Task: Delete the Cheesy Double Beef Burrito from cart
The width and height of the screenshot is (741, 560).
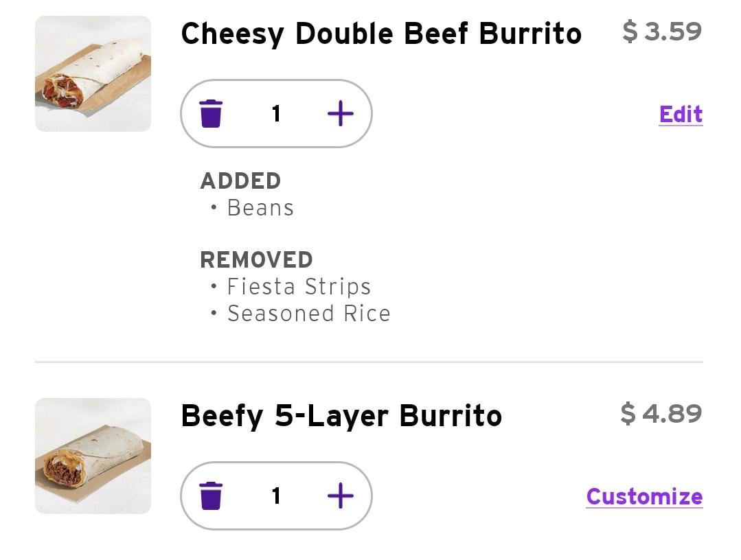Action: click(211, 113)
